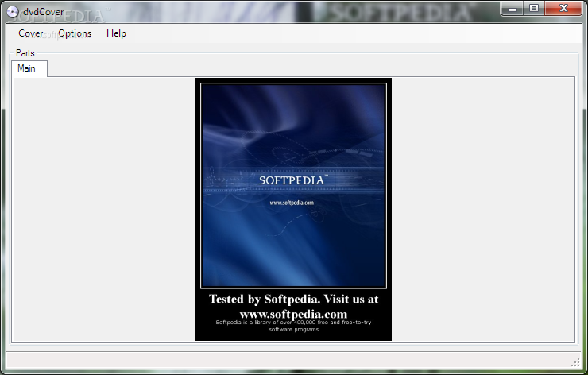Image resolution: width=588 pixels, height=375 pixels.
Task: Click the resize grip in status bar corner
Action: point(575,362)
